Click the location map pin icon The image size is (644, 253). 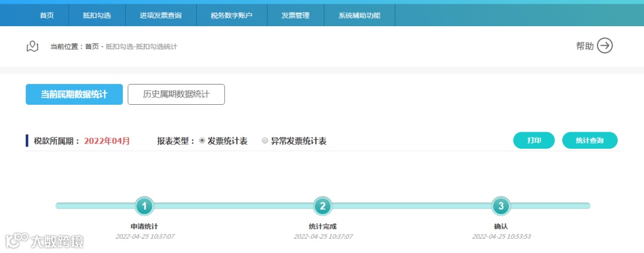(x=32, y=46)
